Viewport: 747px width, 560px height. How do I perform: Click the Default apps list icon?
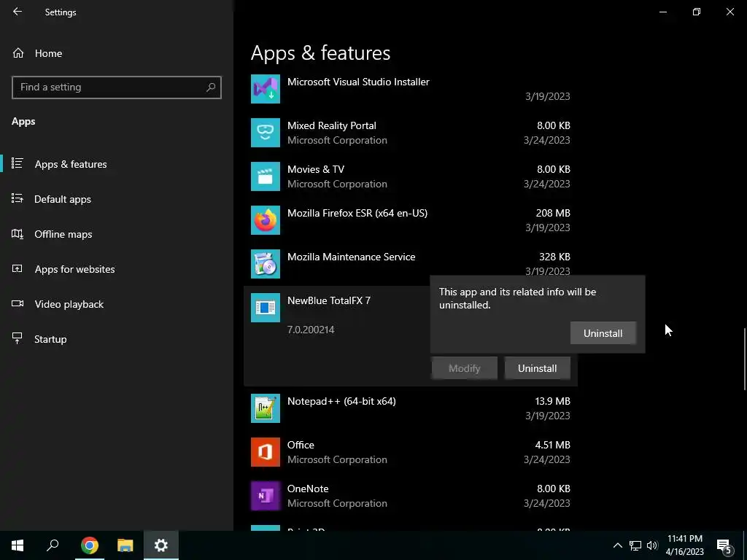[x=18, y=198]
